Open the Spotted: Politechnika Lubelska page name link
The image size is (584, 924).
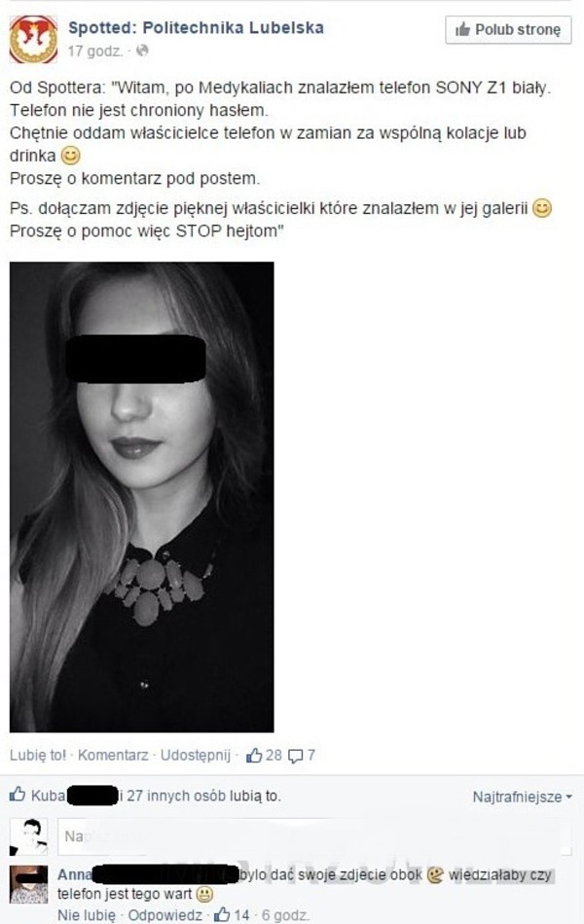(196, 27)
